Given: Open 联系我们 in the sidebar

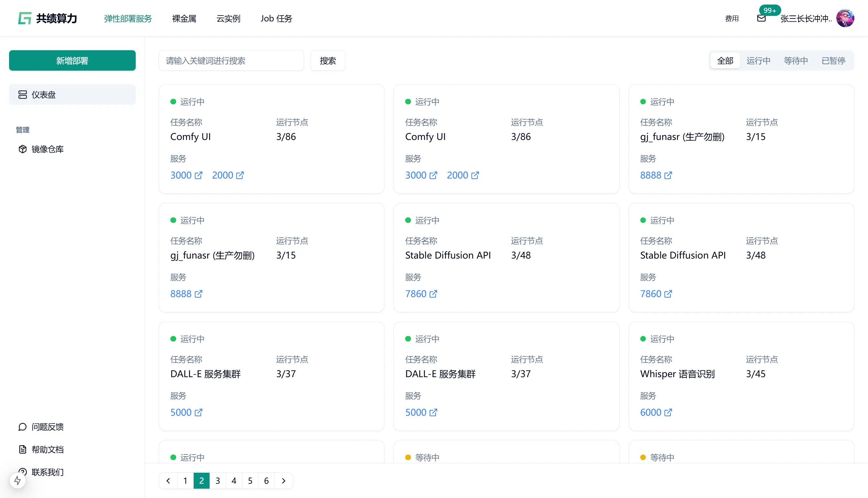Looking at the screenshot, I should point(47,472).
